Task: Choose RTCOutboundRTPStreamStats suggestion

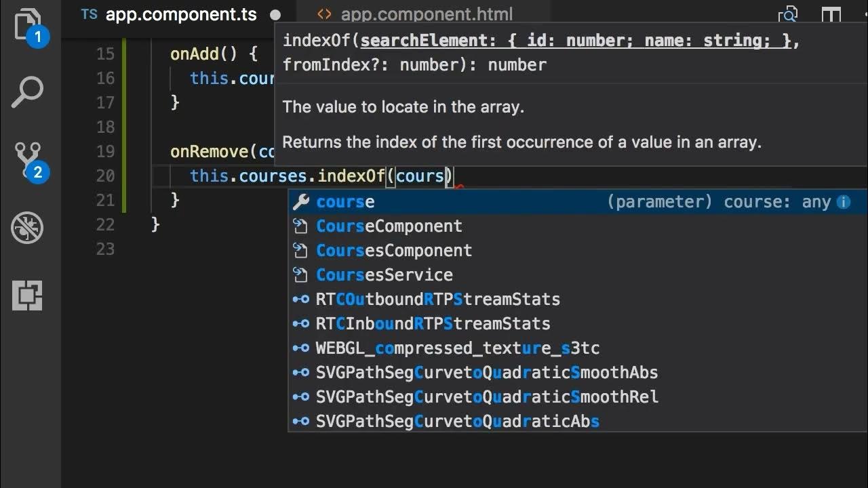Action: pyautogui.click(x=437, y=300)
